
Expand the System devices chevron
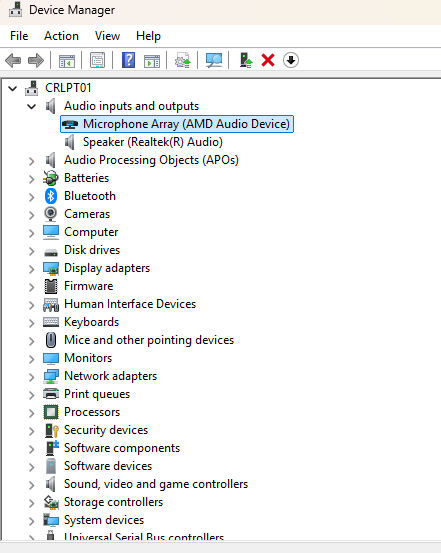[32, 521]
